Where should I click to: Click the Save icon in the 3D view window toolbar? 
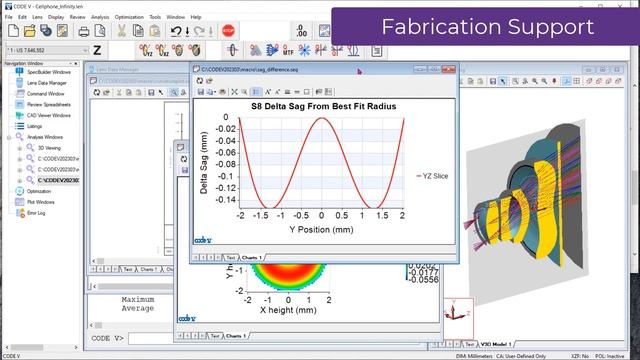(493, 82)
